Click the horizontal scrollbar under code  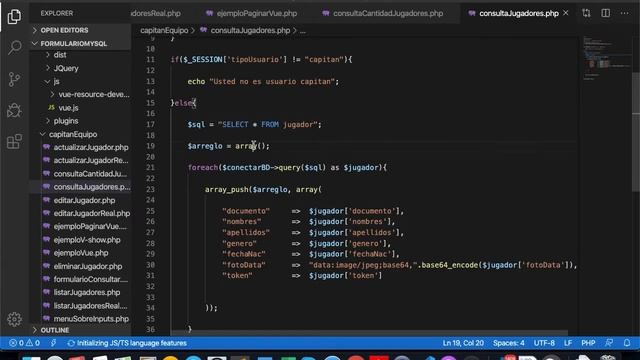click(369, 333)
